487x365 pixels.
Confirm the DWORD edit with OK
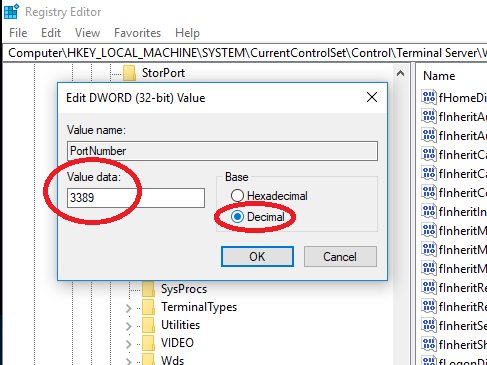click(x=257, y=257)
